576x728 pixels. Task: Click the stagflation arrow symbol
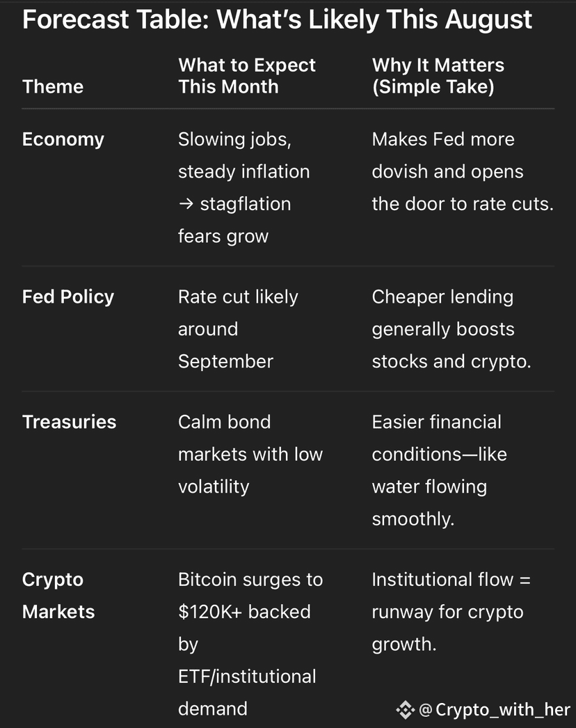tap(186, 204)
